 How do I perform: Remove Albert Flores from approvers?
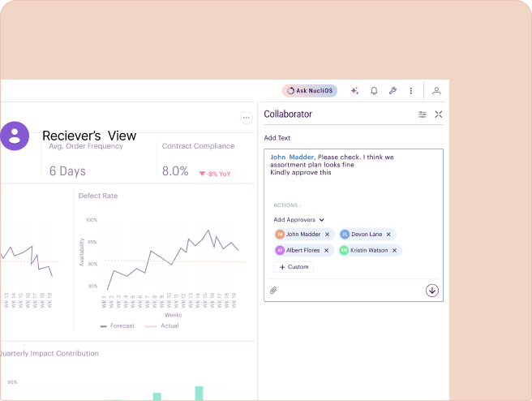pos(326,250)
